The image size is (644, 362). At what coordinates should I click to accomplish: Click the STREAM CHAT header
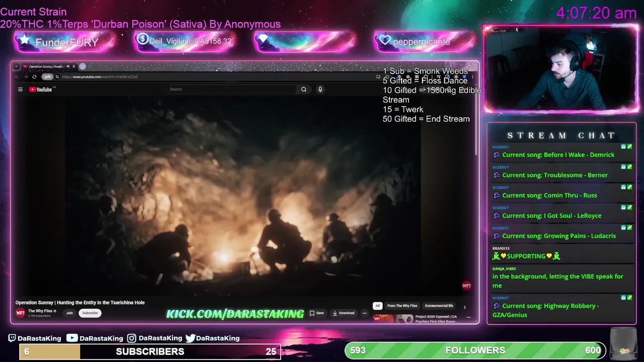coord(561,135)
